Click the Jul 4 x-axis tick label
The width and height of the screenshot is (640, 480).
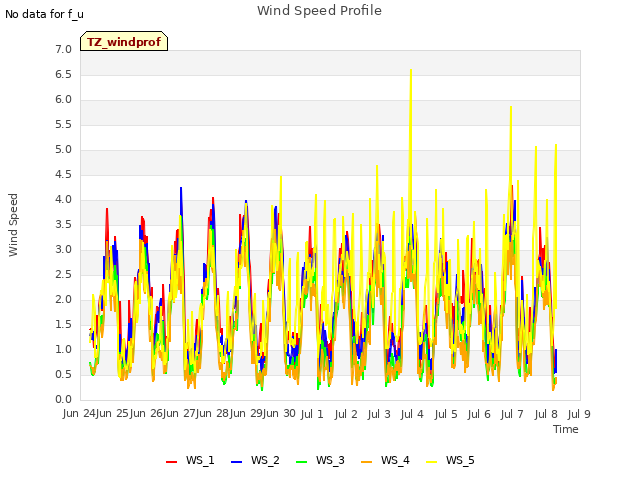(412, 414)
